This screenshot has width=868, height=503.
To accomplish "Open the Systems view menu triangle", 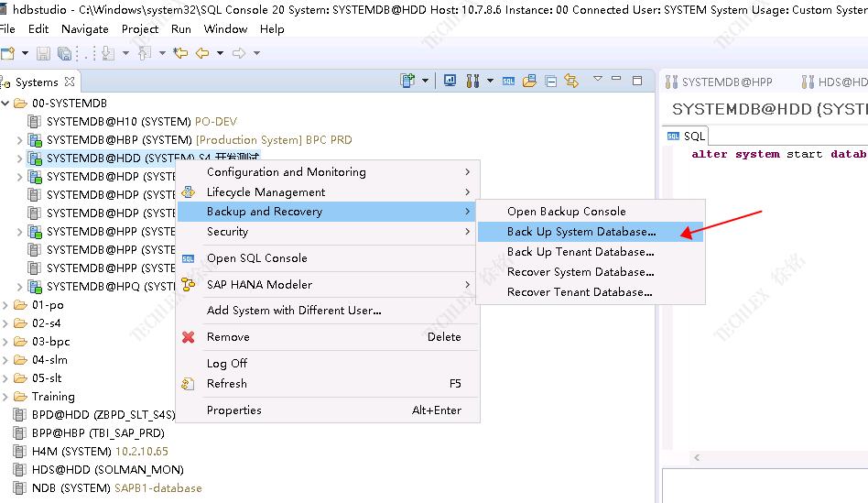I will (598, 80).
